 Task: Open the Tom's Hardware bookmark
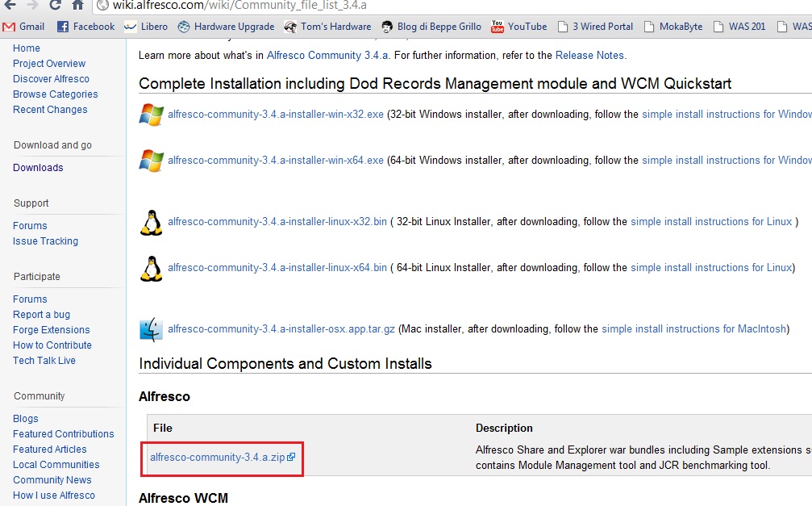point(327,27)
